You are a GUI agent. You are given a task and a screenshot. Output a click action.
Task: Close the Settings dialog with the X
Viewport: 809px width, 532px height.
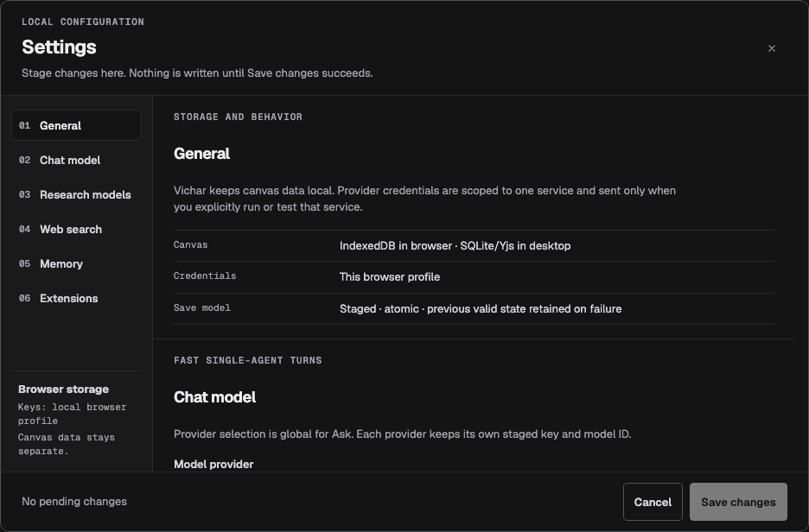click(x=771, y=48)
